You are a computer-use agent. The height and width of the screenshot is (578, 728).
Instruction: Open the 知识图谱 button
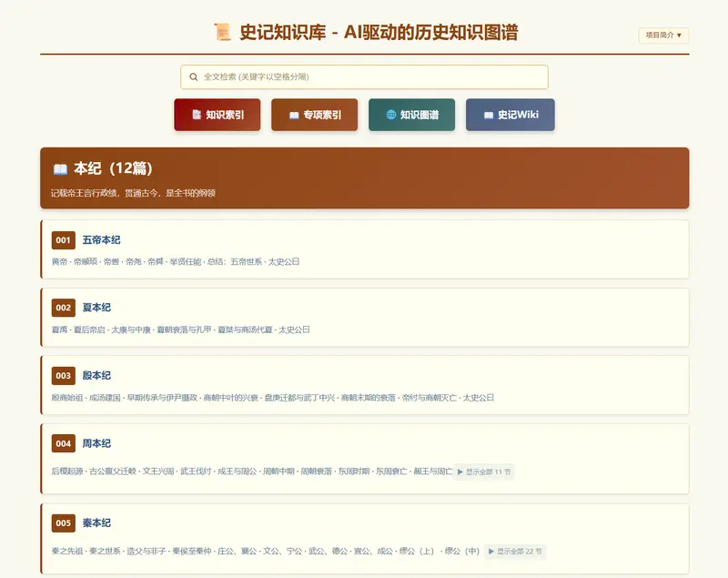pos(412,115)
